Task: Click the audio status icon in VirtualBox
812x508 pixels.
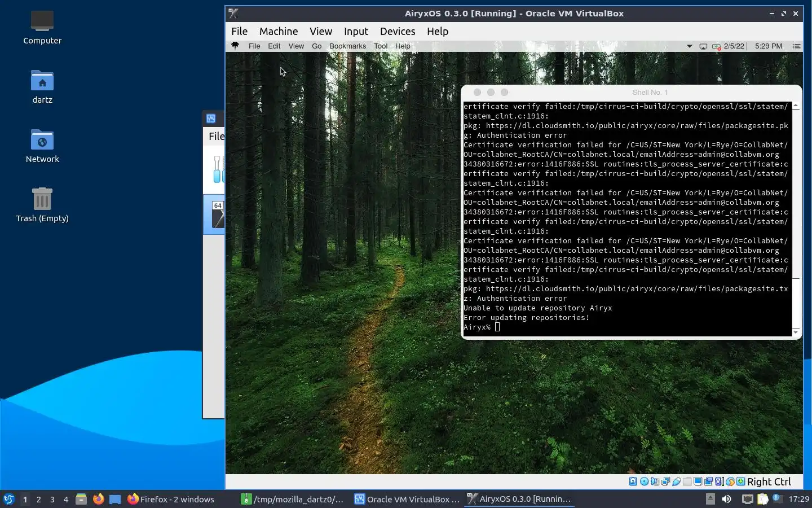Action: [655, 481]
